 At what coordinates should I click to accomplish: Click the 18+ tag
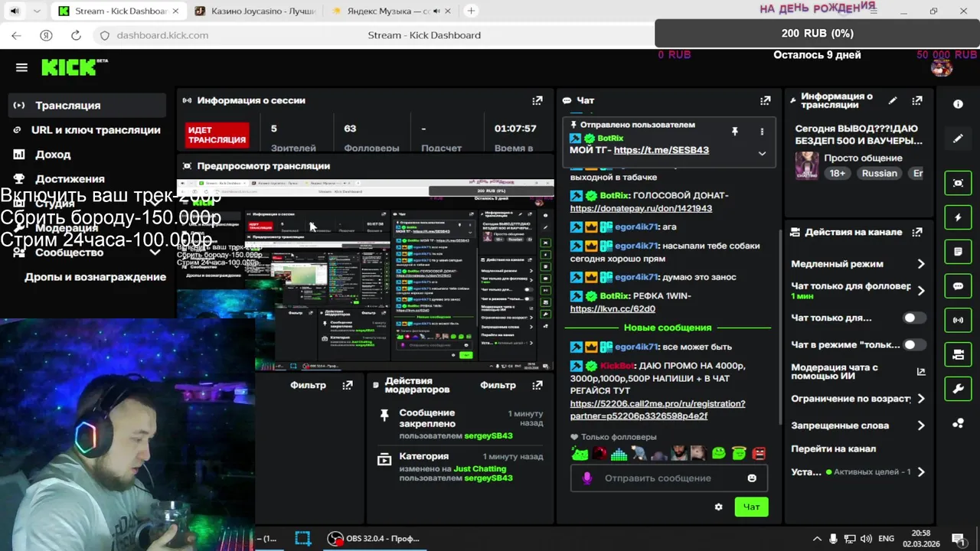point(838,173)
